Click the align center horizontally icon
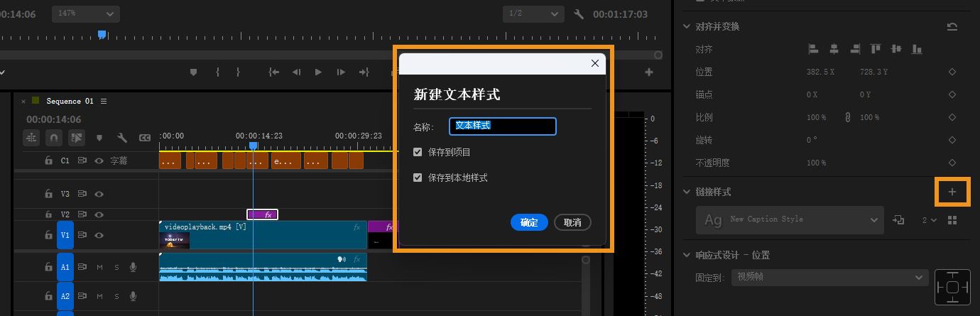 [x=834, y=49]
